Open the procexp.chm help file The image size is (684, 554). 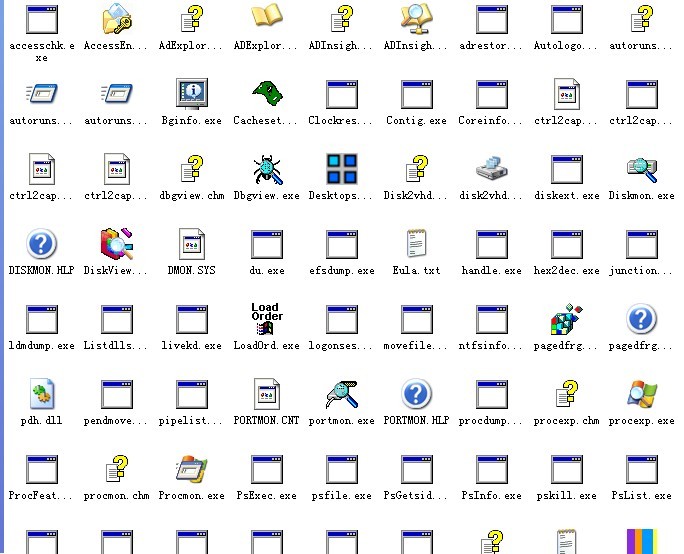(x=566, y=395)
